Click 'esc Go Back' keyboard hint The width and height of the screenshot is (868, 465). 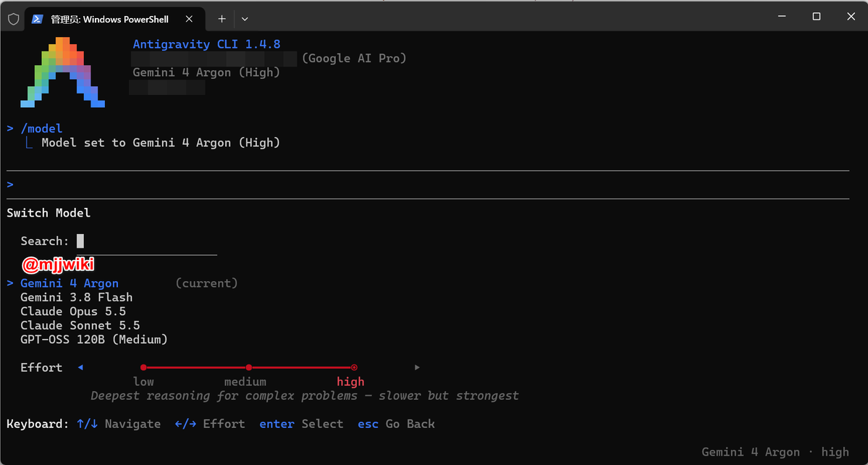click(x=396, y=424)
